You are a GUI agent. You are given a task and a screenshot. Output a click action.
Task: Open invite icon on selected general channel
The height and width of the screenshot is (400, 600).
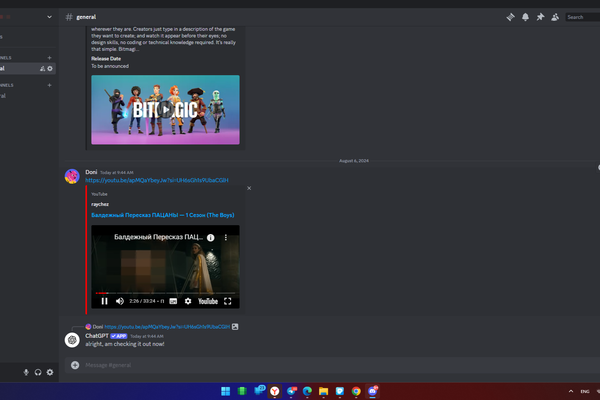pos(42,69)
